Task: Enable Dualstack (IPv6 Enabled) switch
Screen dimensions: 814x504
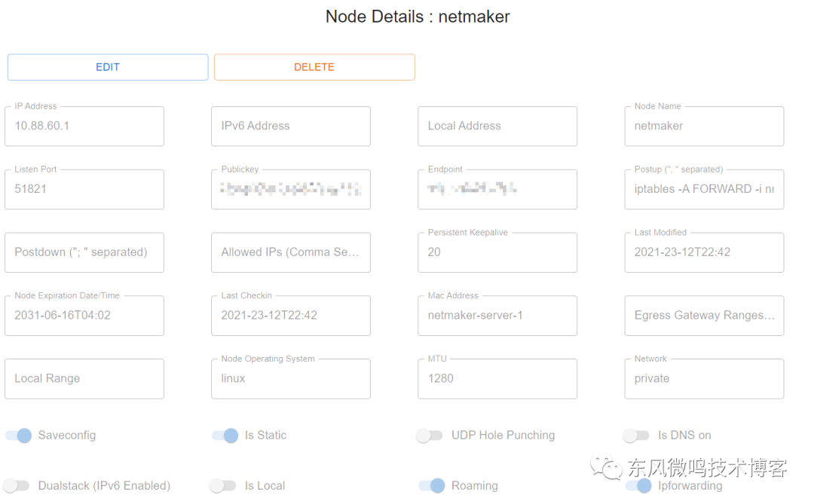Action: click(16, 485)
